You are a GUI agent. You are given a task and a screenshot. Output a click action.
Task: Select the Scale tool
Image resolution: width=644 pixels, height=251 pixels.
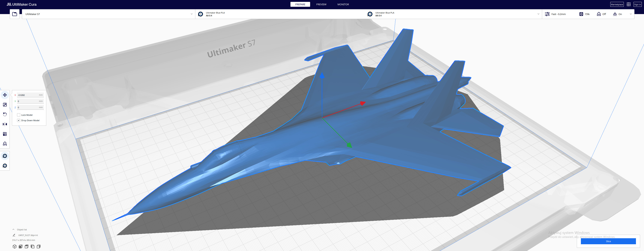(x=5, y=105)
